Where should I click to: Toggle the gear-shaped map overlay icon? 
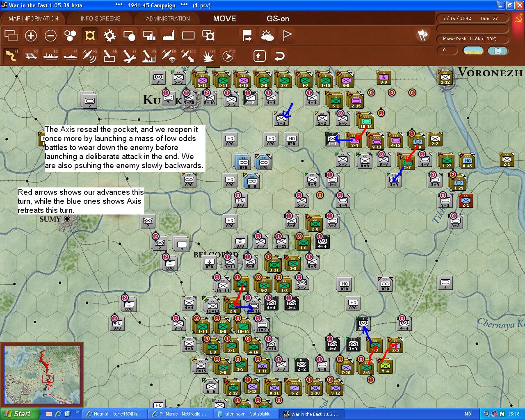[110, 36]
